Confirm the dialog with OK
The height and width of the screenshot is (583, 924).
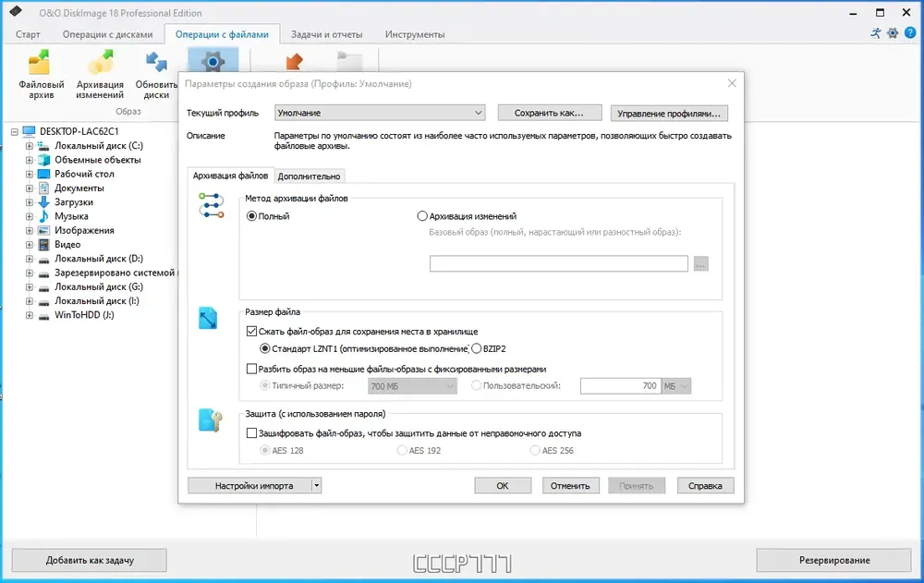[502, 486]
